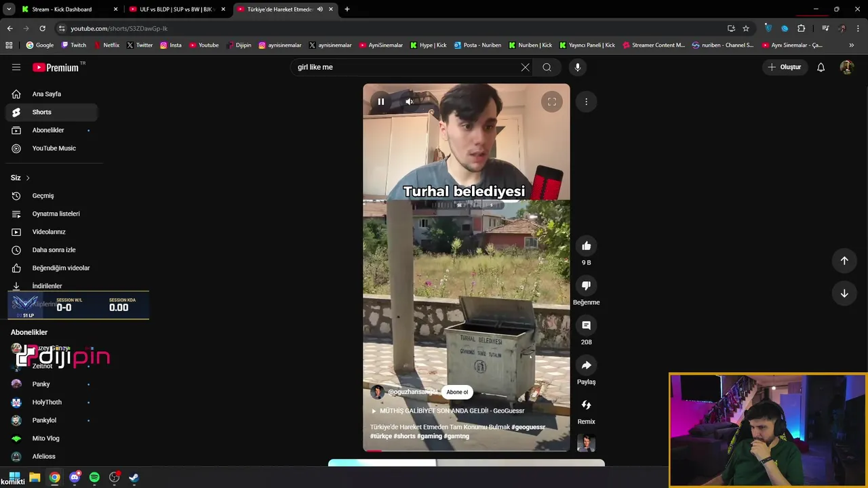This screenshot has height=488, width=868.
Task: Pause the playing Short video
Action: 381,102
